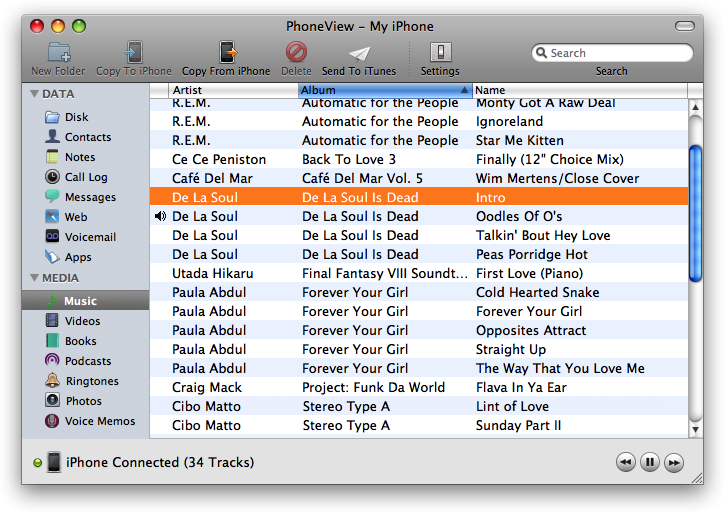Click the Copy To iPhone icon
725x513 pixels.
pyautogui.click(x=134, y=52)
